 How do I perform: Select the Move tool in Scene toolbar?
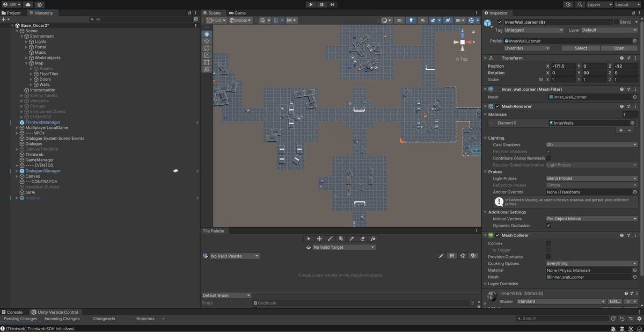207,41
